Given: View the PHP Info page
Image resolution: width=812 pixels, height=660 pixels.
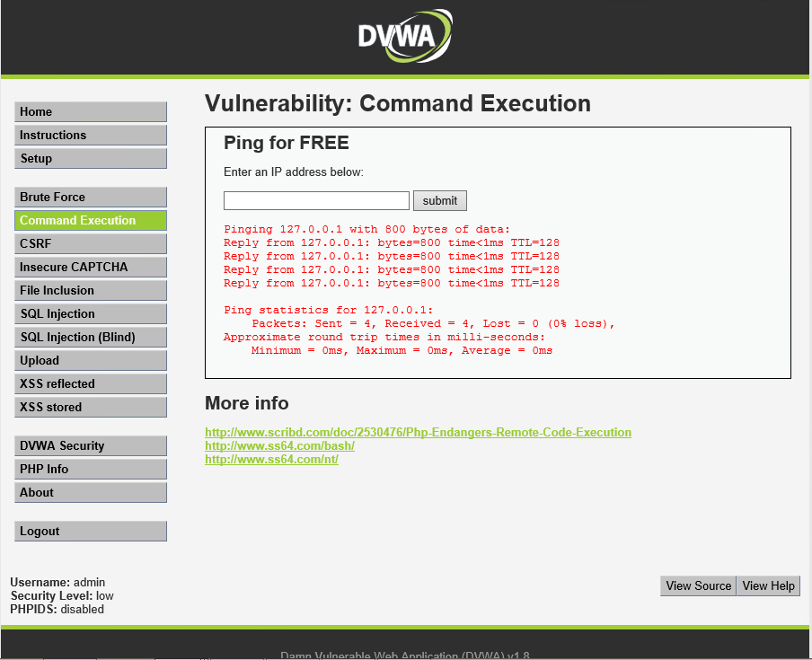Looking at the screenshot, I should click(x=91, y=469).
